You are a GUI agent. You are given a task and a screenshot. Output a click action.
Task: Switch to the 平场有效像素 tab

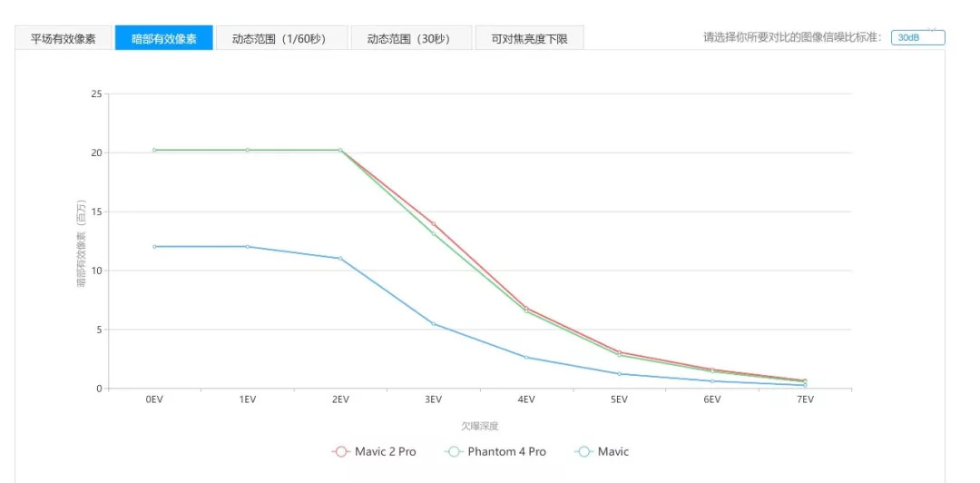[x=63, y=38]
